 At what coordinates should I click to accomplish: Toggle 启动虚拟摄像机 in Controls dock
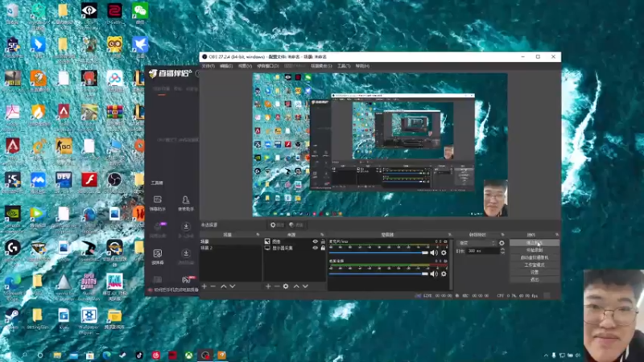(535, 257)
